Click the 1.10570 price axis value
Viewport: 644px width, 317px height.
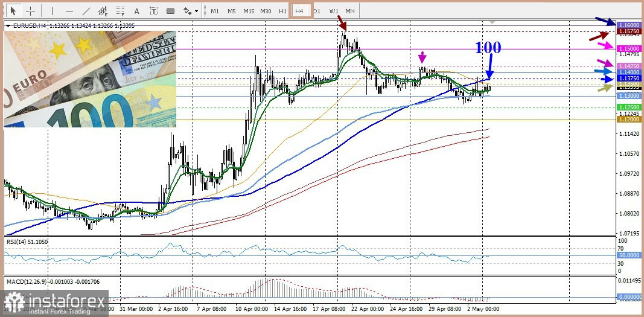pyautogui.click(x=628, y=154)
